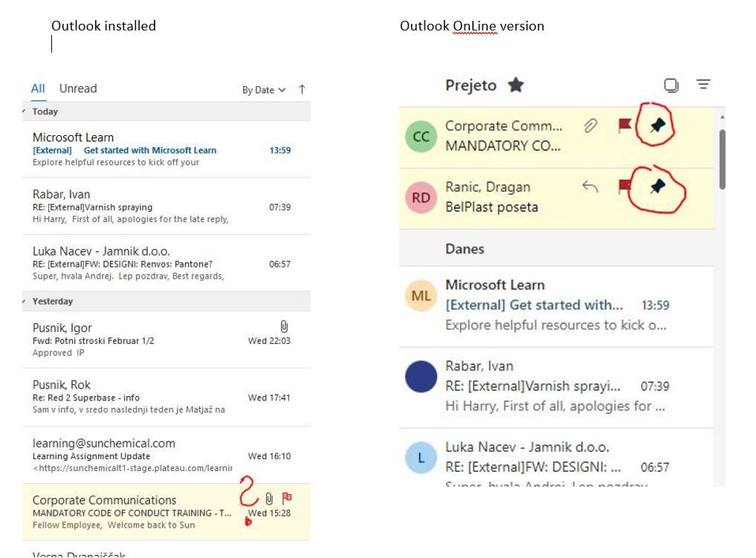756x558 pixels.
Task: Open Pusnik, Igor Potni stroski email
Action: (166, 340)
